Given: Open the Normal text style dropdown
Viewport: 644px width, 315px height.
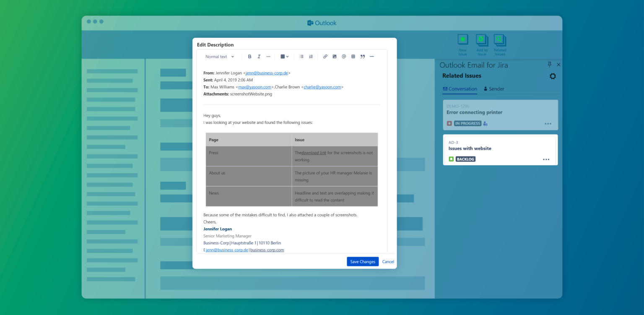Looking at the screenshot, I should [219, 56].
